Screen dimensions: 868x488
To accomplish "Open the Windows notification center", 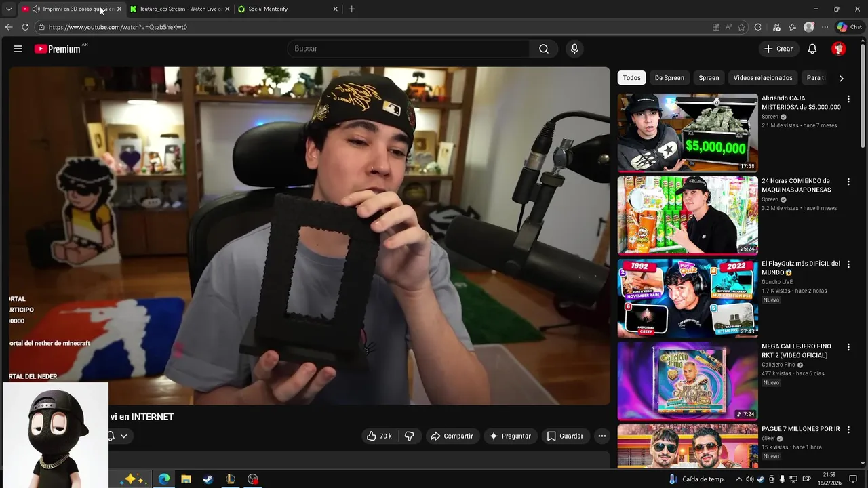I will pos(853,479).
